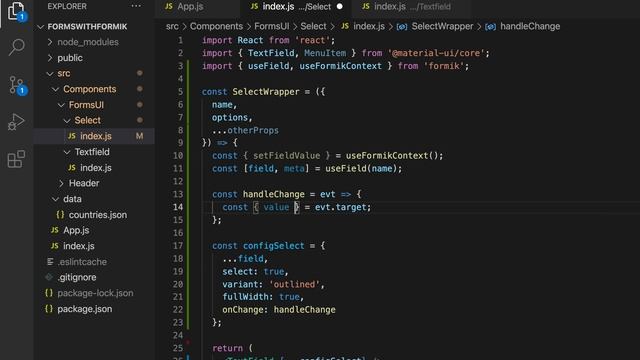Click 'outlined' string in line 20

[x=294, y=284]
